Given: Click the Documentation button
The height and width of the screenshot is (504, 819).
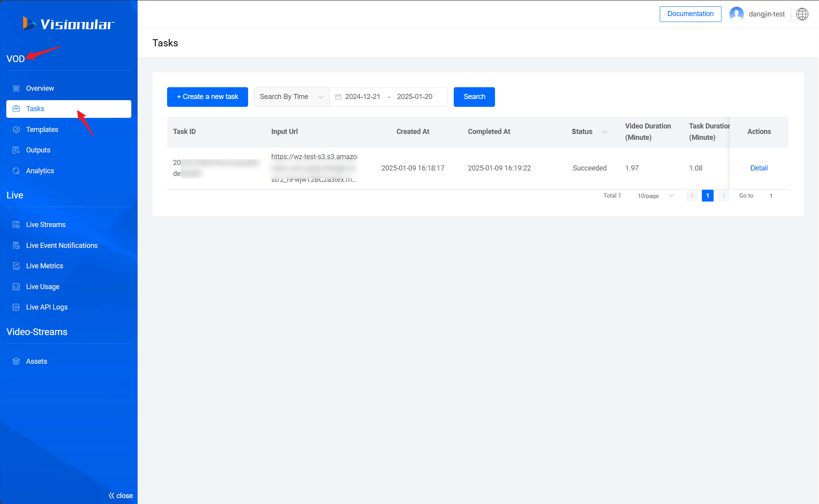Looking at the screenshot, I should pyautogui.click(x=689, y=13).
